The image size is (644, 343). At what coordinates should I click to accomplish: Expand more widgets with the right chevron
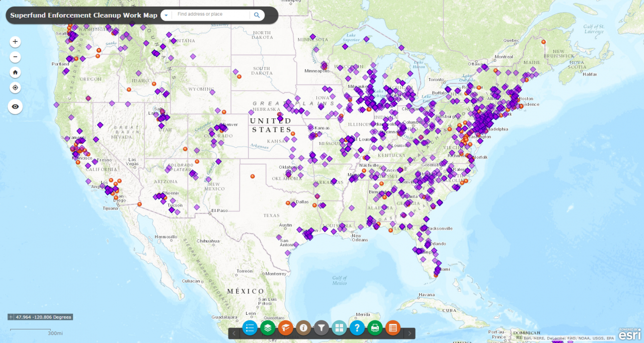pyautogui.click(x=409, y=332)
